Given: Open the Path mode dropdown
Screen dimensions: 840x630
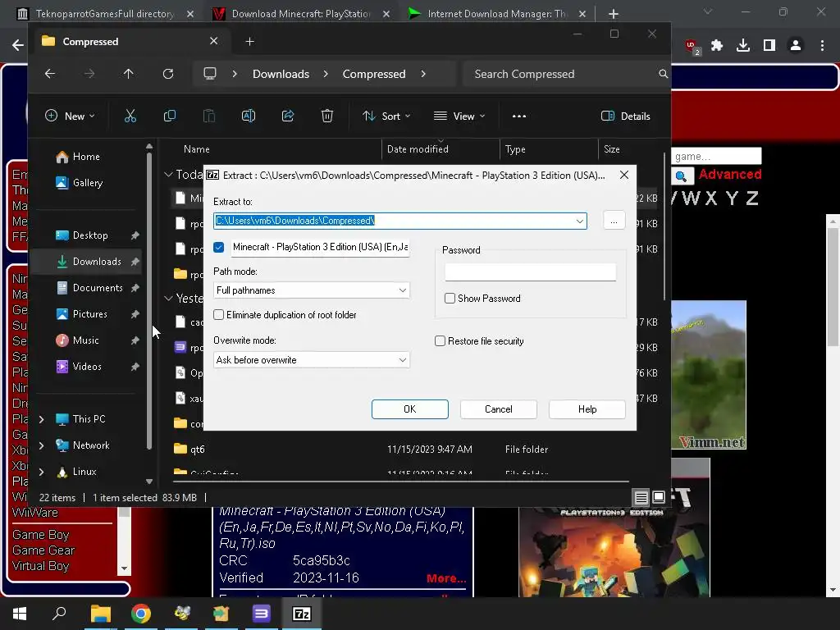Looking at the screenshot, I should pos(311,290).
